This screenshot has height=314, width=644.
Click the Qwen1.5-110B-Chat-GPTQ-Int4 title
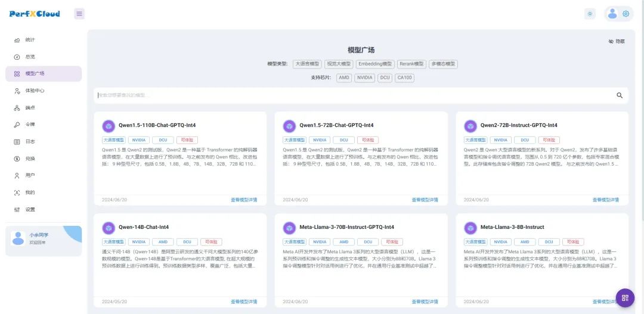coord(157,126)
